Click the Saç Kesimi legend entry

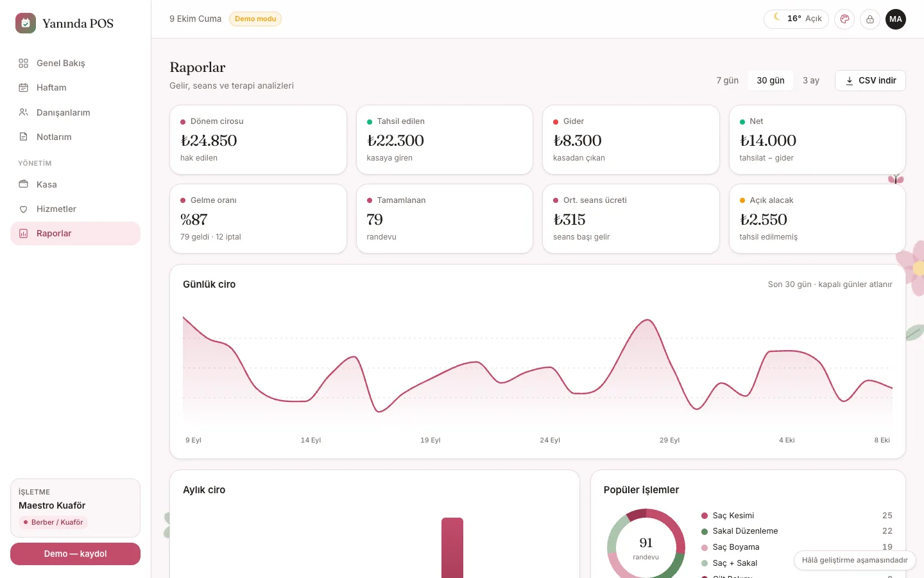[796, 516]
